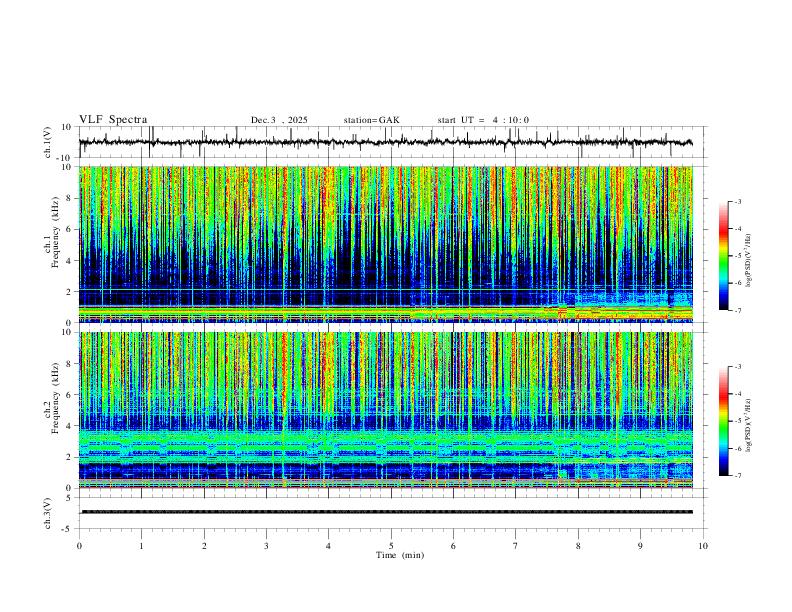Click the ch.2 "Frequency (kHz)" axis label

(x=56, y=398)
